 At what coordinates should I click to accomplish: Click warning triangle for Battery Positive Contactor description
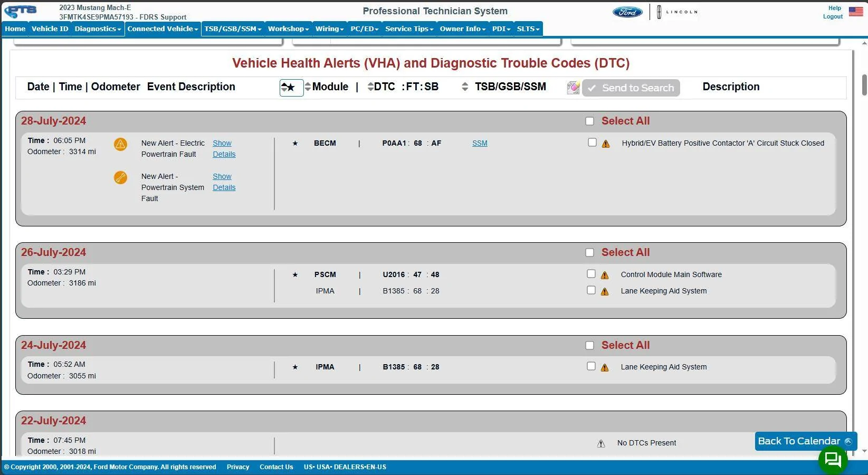(606, 144)
